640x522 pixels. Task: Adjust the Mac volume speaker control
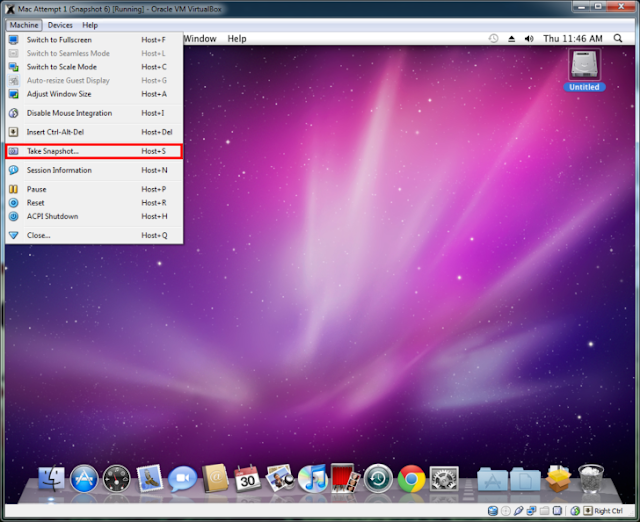(529, 39)
